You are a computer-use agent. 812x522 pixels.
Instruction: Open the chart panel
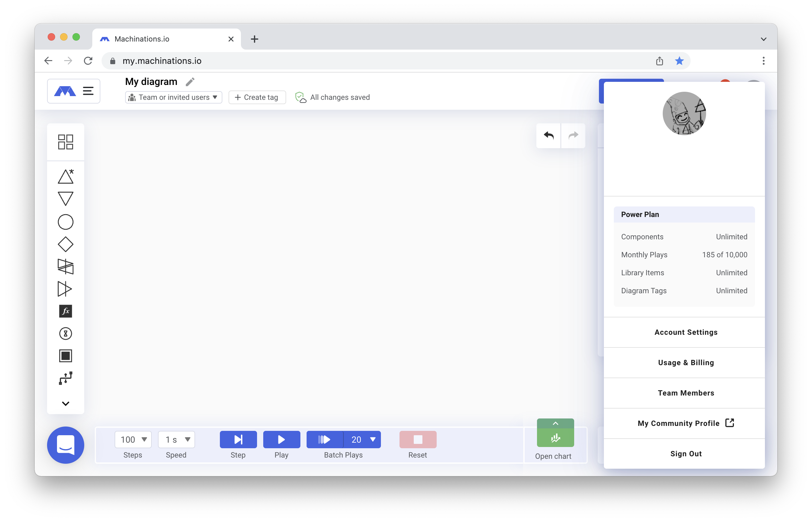555,433
